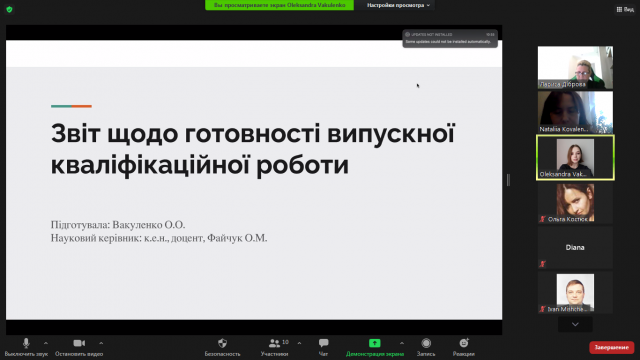640x360 pixels.
Task: Expand share screen options arrow
Action: [402, 343]
